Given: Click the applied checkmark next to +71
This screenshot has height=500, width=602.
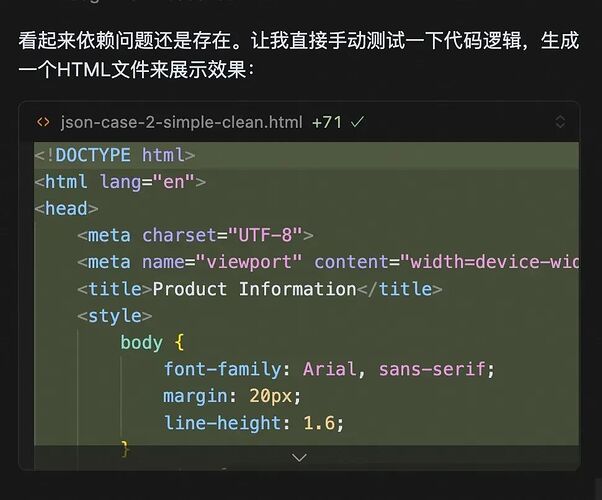Looking at the screenshot, I should [x=357, y=122].
